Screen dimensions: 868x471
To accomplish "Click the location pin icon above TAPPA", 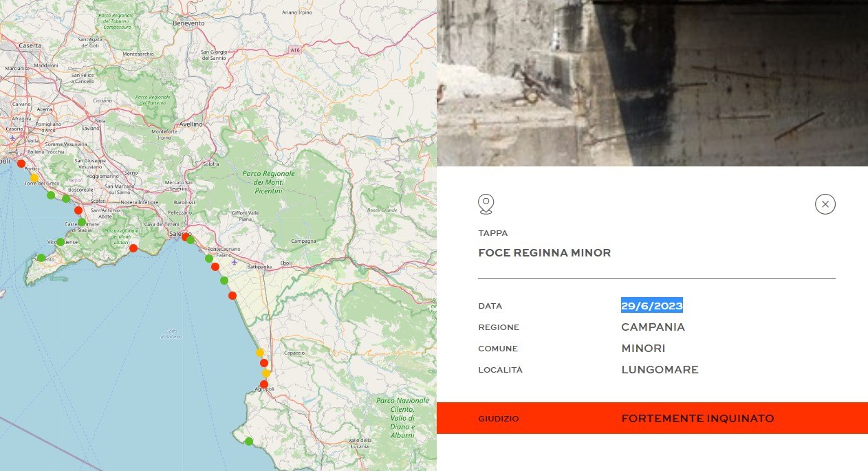I will [486, 204].
